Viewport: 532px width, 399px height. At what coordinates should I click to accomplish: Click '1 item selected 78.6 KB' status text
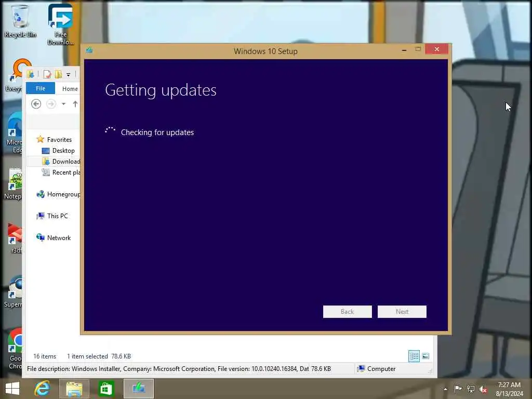tap(99, 356)
